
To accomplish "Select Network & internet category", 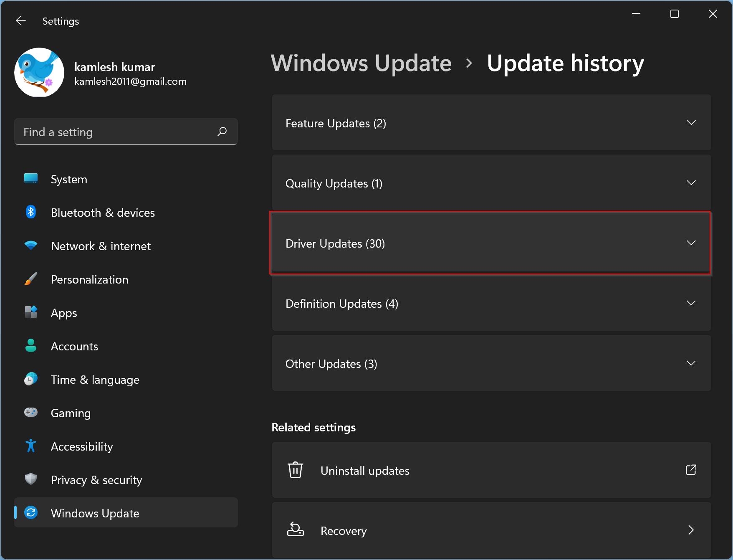I will (x=126, y=246).
